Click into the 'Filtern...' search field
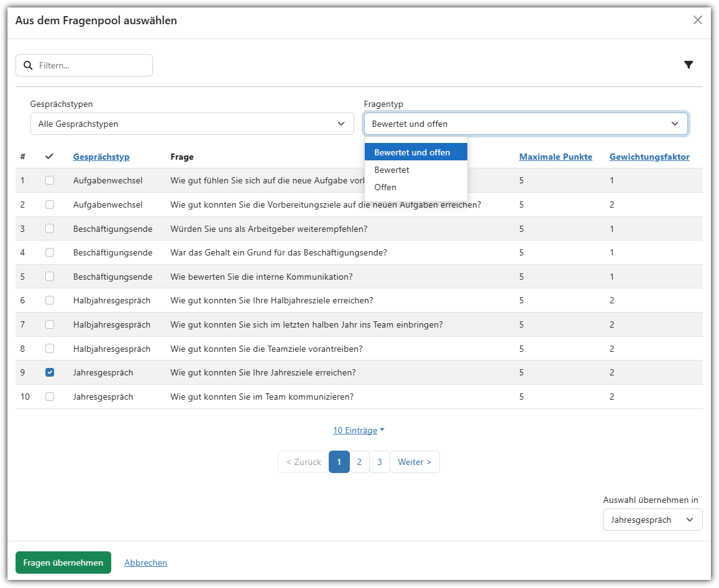719x588 pixels. (x=92, y=65)
